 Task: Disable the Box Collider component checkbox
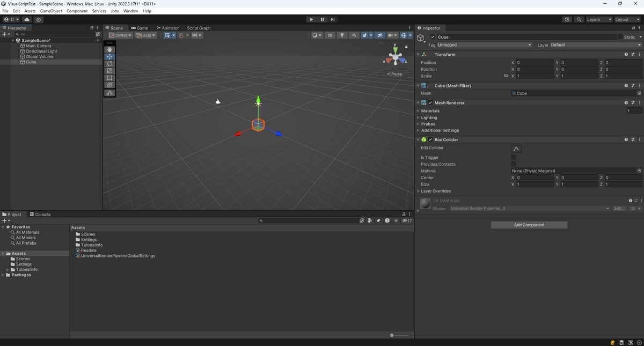430,139
